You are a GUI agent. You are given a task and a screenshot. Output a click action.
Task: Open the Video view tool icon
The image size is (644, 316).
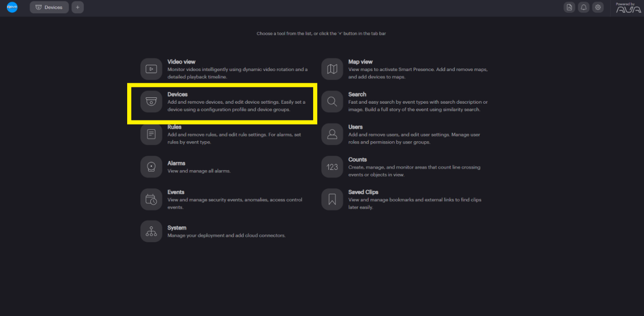(x=151, y=69)
